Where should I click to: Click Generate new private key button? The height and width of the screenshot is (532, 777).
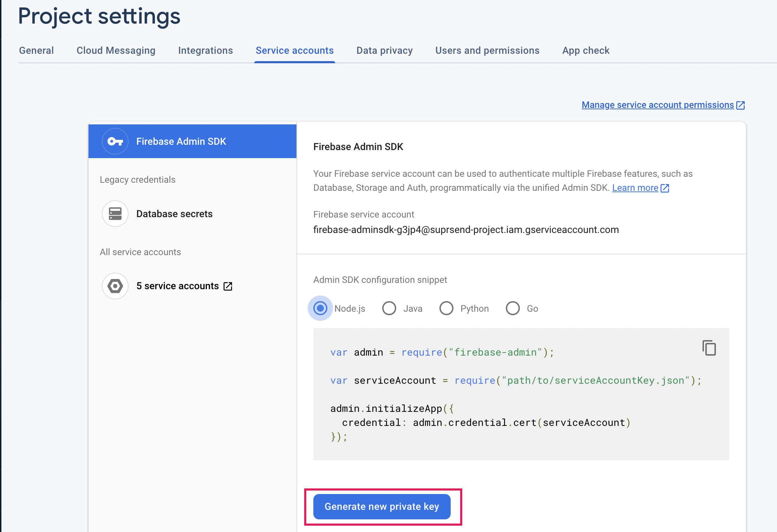[382, 507]
